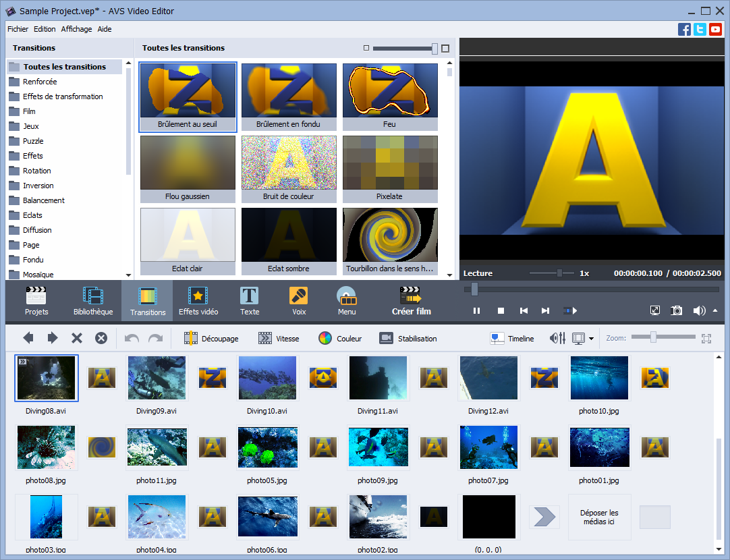730x560 pixels.
Task: Go to next frame
Action: [x=546, y=310]
